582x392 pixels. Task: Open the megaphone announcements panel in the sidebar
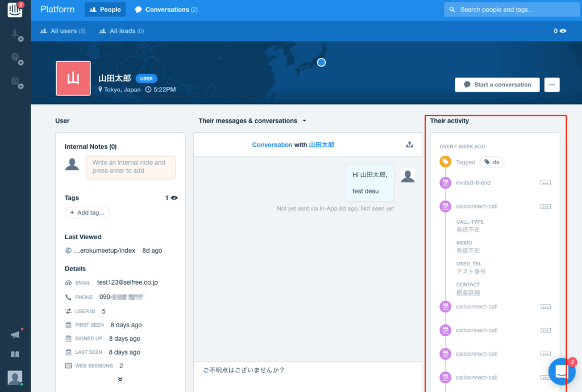click(x=14, y=335)
